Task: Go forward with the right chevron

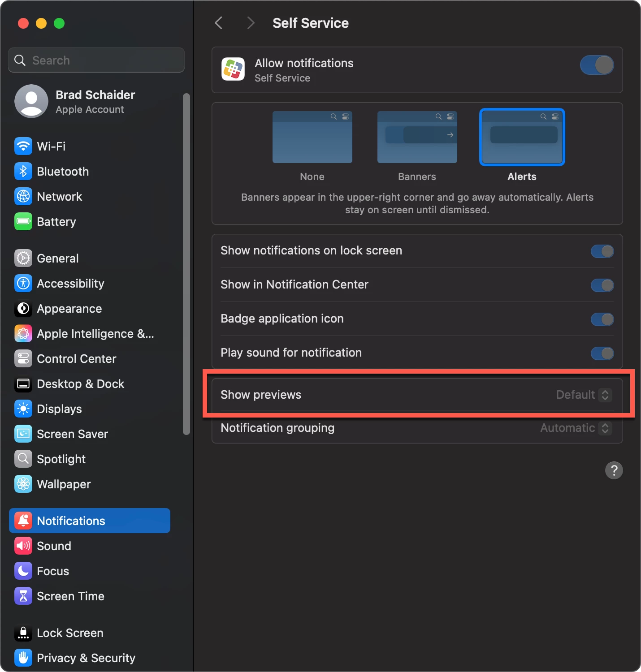Action: pyautogui.click(x=251, y=23)
